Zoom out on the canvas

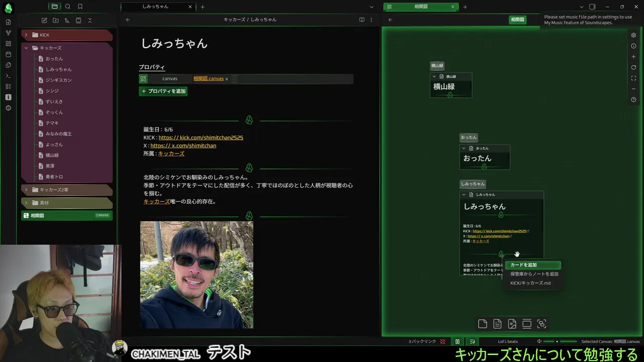[633, 89]
